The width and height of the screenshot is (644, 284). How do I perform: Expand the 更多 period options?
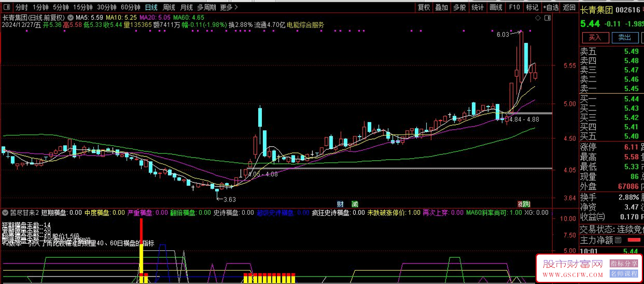228,8
